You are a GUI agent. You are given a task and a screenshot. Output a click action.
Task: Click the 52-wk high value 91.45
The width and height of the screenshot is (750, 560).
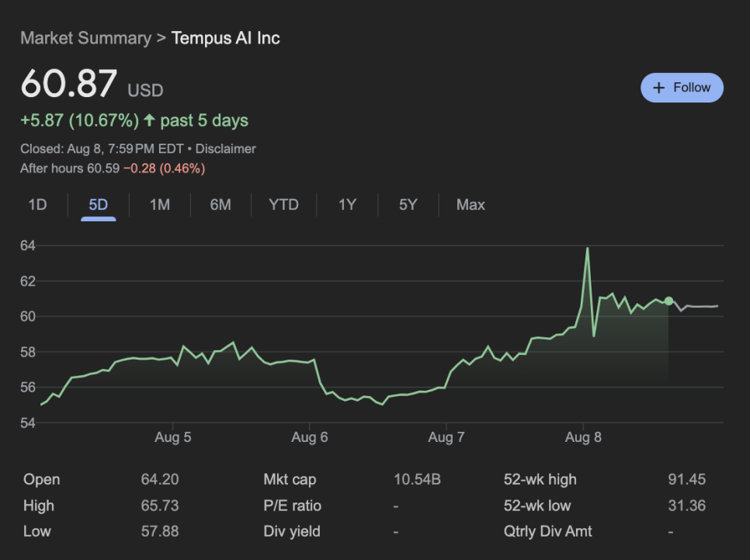tap(686, 479)
